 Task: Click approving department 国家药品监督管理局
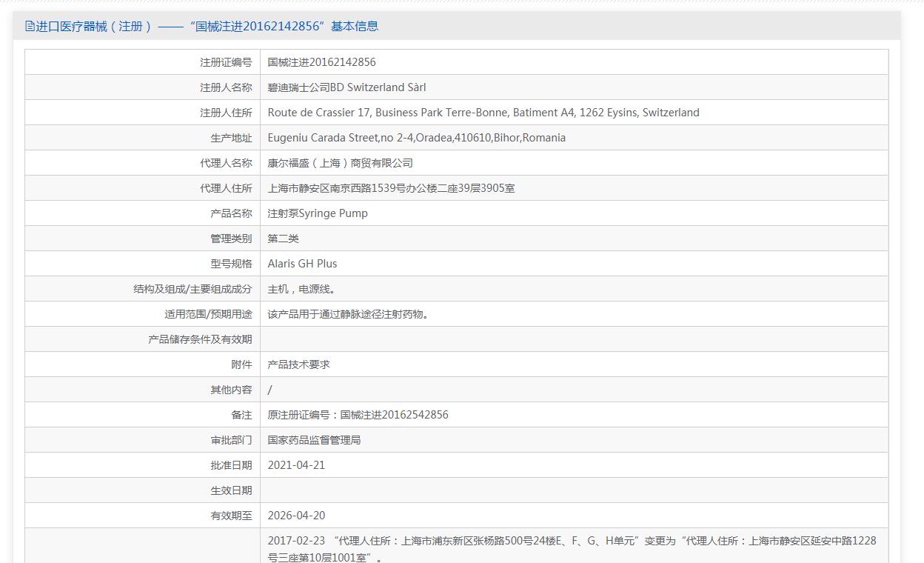point(314,440)
